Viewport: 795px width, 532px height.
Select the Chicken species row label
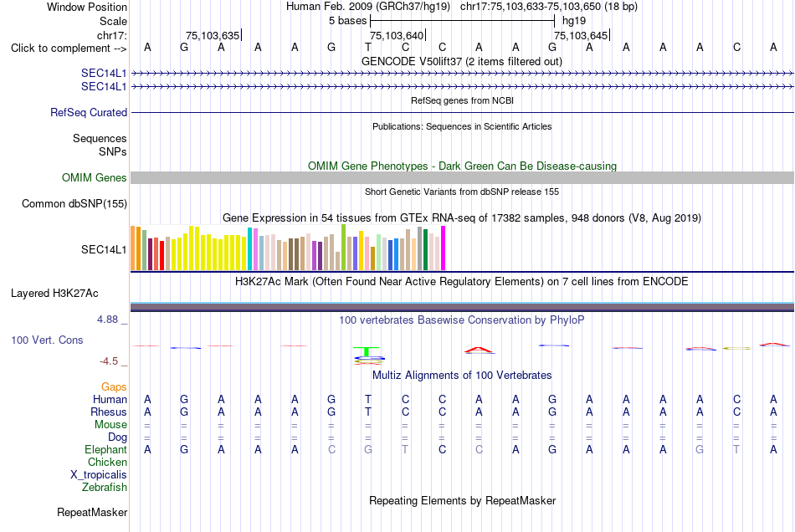click(x=107, y=462)
